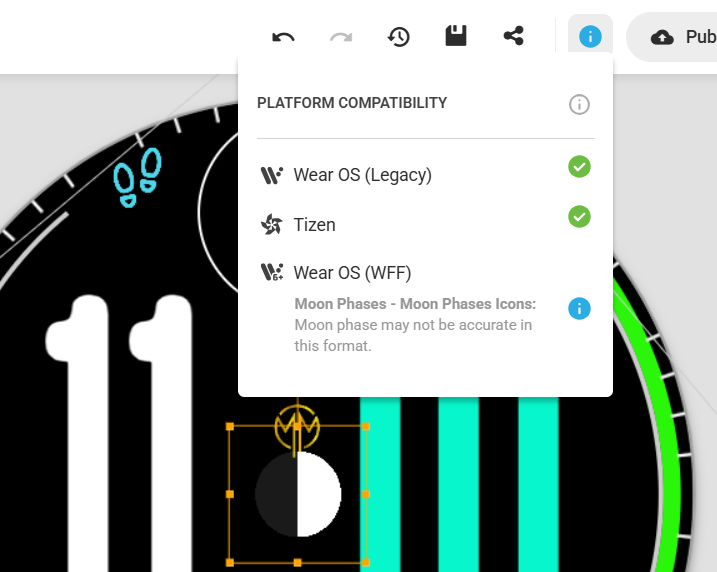717x572 pixels.
Task: Click the 'Wear OS (Legacy)' label
Action: (x=363, y=175)
